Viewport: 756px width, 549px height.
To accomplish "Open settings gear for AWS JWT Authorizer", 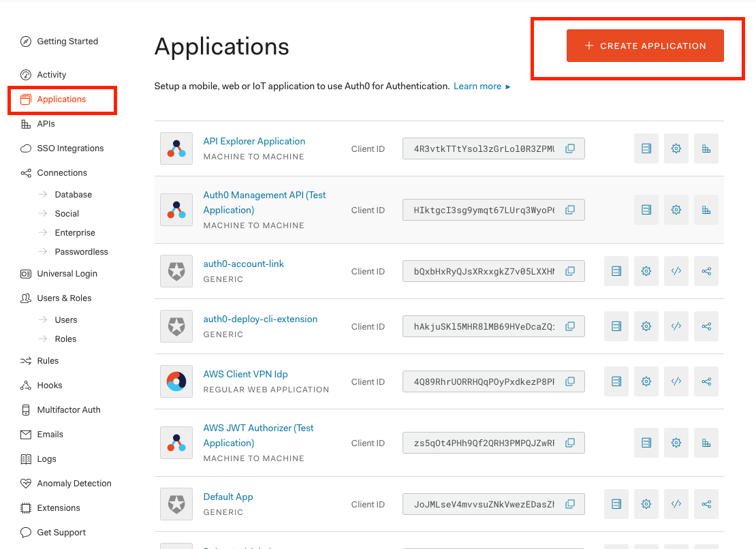I will [x=676, y=443].
